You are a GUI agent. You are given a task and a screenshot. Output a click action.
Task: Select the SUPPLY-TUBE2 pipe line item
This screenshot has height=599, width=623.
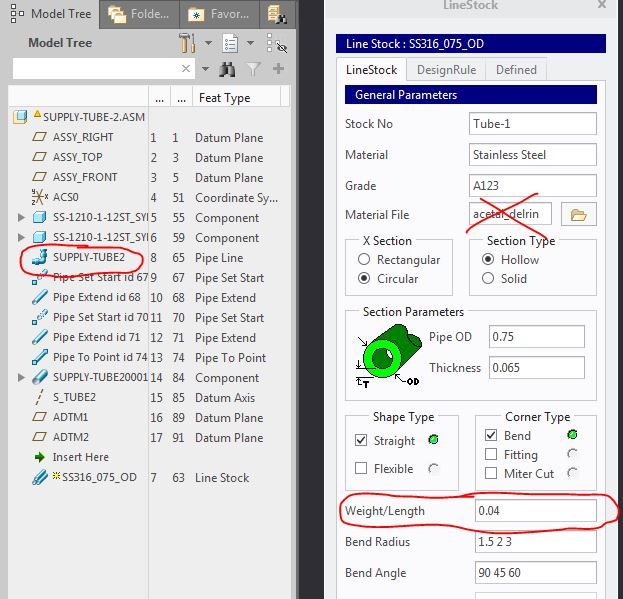(89, 257)
